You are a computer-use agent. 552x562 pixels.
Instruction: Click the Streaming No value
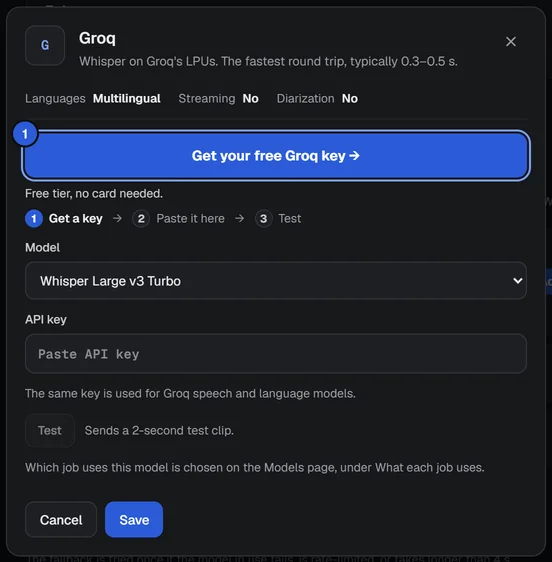(x=250, y=99)
